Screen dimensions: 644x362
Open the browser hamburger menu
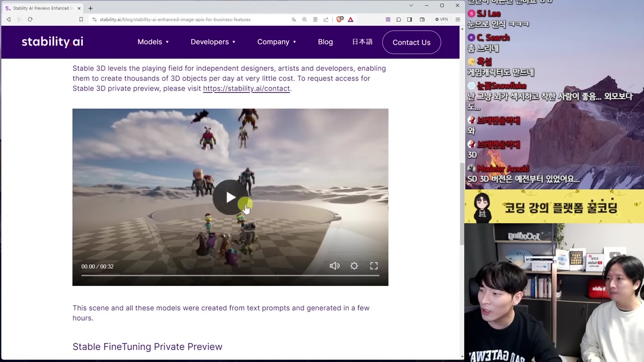(x=458, y=20)
